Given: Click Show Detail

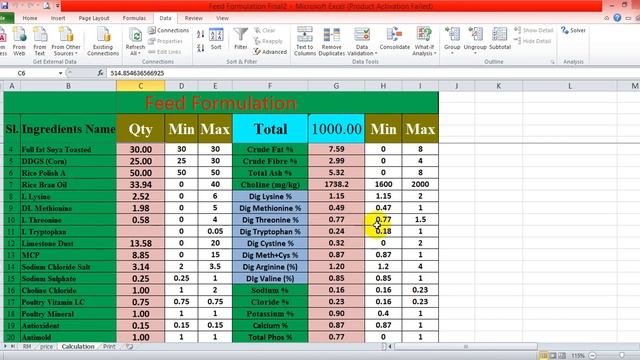Looking at the screenshot, I should 534,30.
